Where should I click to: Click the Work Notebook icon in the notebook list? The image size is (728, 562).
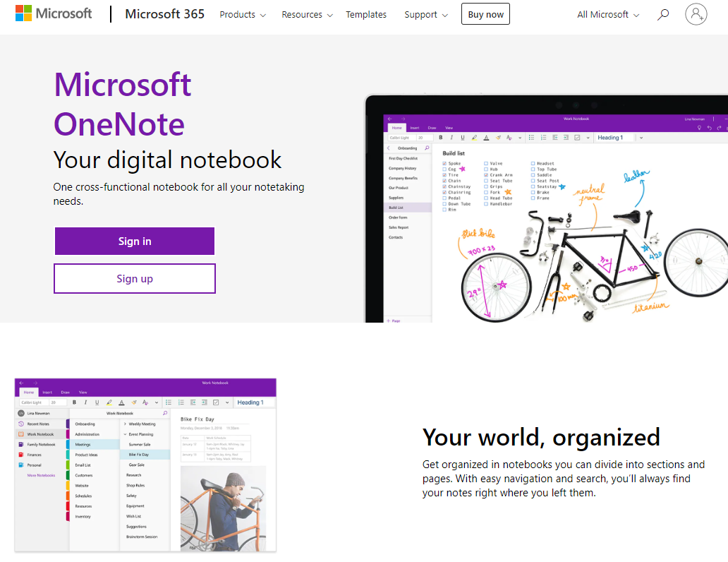[21, 434]
